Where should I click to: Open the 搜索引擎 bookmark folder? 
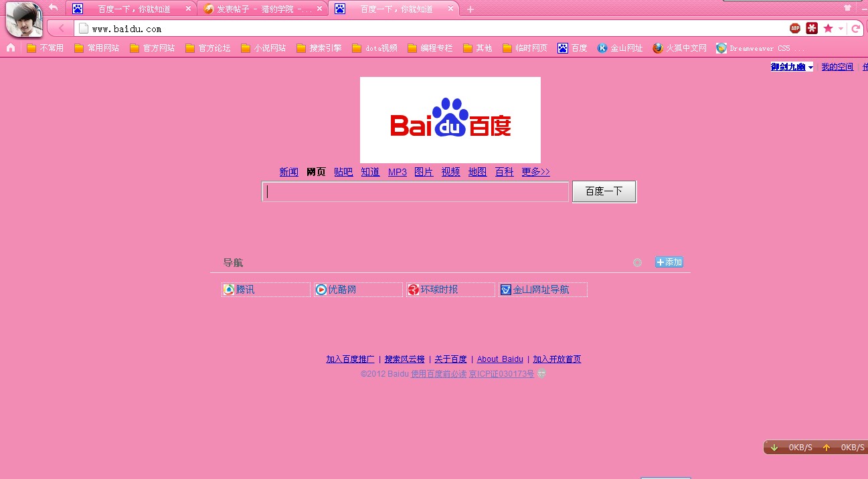tap(319, 48)
